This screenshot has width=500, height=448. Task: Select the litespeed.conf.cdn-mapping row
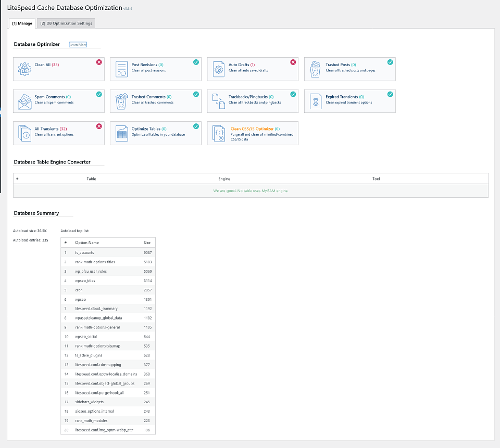pyautogui.click(x=108, y=365)
